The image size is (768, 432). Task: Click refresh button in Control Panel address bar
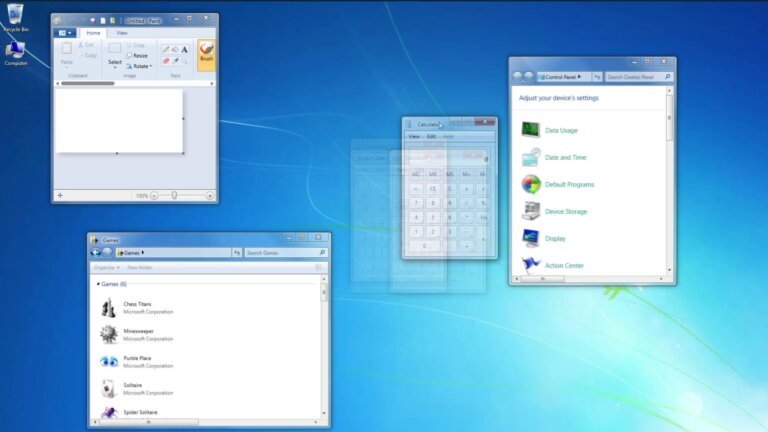coord(597,77)
